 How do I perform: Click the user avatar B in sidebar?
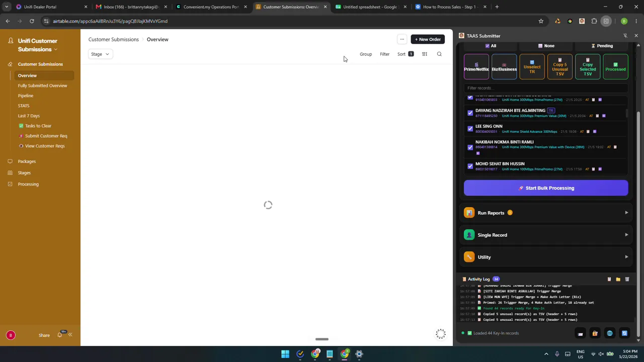pyautogui.click(x=11, y=335)
